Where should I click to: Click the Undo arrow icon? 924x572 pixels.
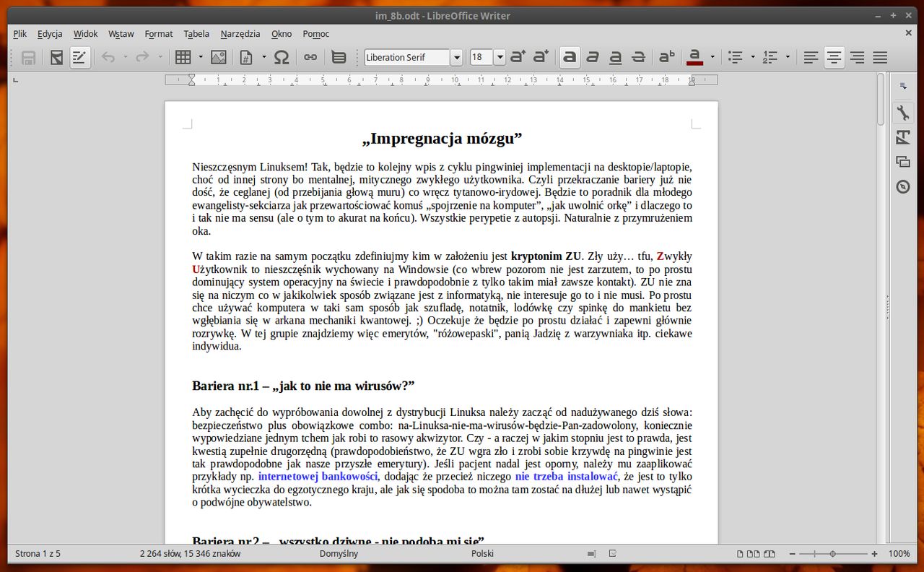(x=108, y=57)
